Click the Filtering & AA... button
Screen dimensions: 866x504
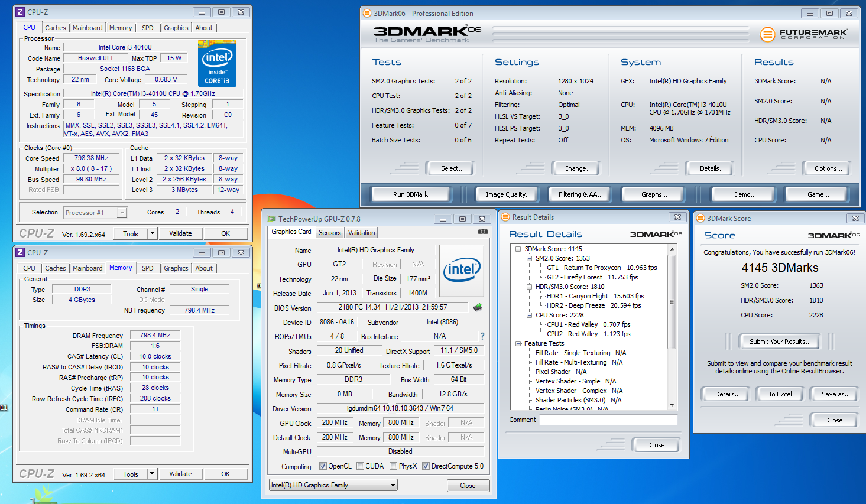(580, 194)
